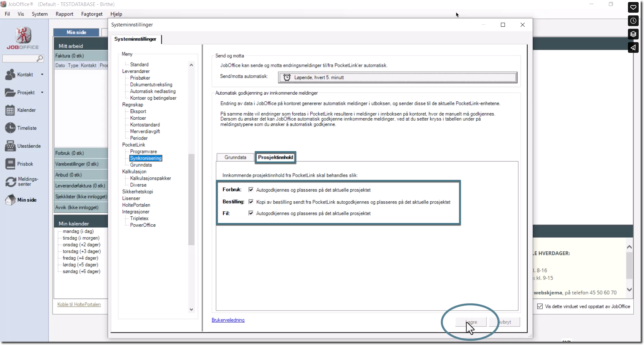Select PowerOffice tree item

click(143, 225)
